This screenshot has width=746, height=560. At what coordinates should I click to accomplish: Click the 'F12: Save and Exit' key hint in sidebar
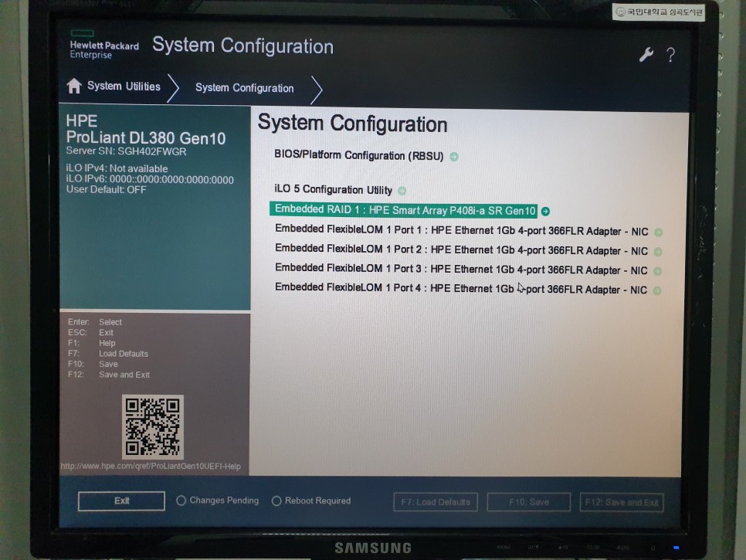point(108,375)
